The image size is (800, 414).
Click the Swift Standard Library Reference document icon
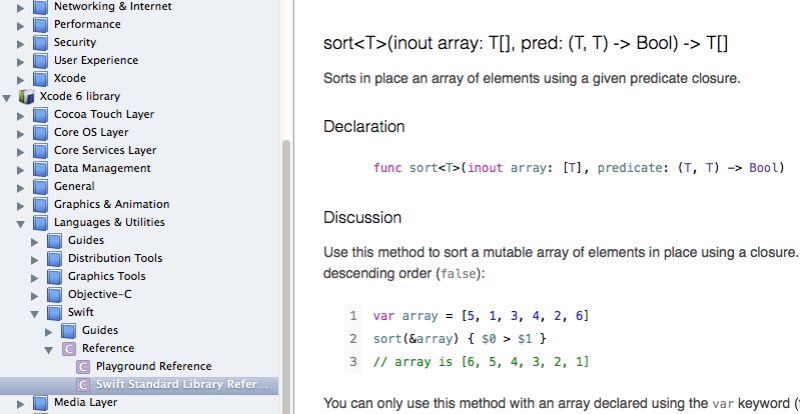click(83, 384)
